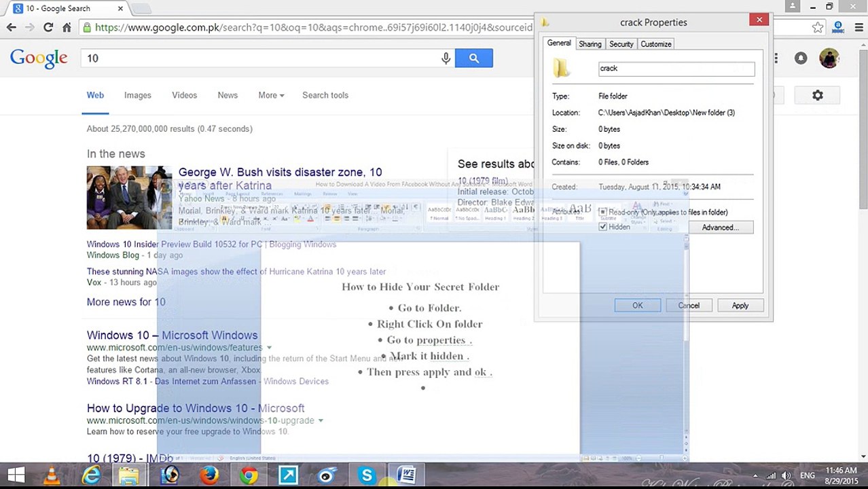Launch Firefox from the taskbar
The width and height of the screenshot is (868, 489).
[x=209, y=475]
